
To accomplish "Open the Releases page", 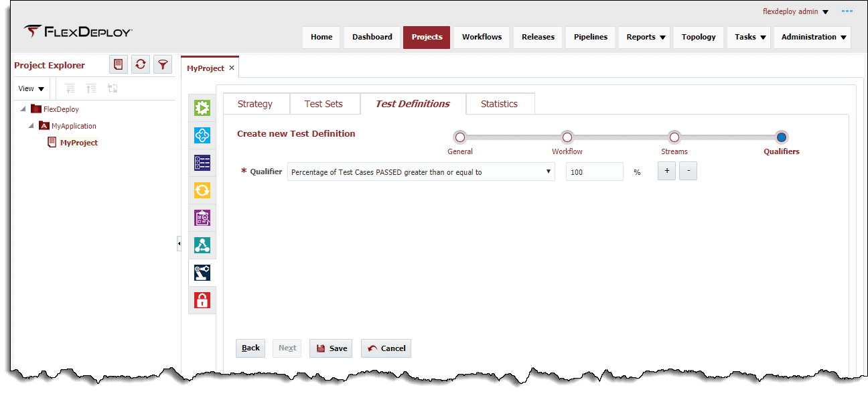I will coord(538,37).
